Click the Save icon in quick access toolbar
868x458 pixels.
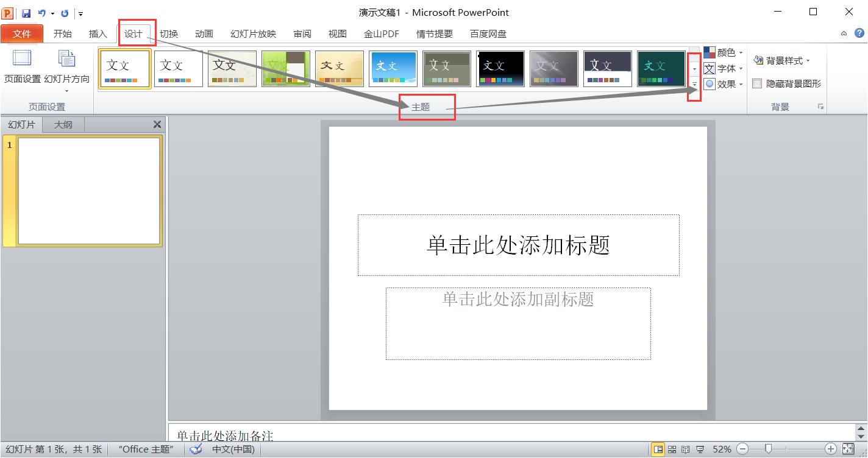(x=26, y=13)
